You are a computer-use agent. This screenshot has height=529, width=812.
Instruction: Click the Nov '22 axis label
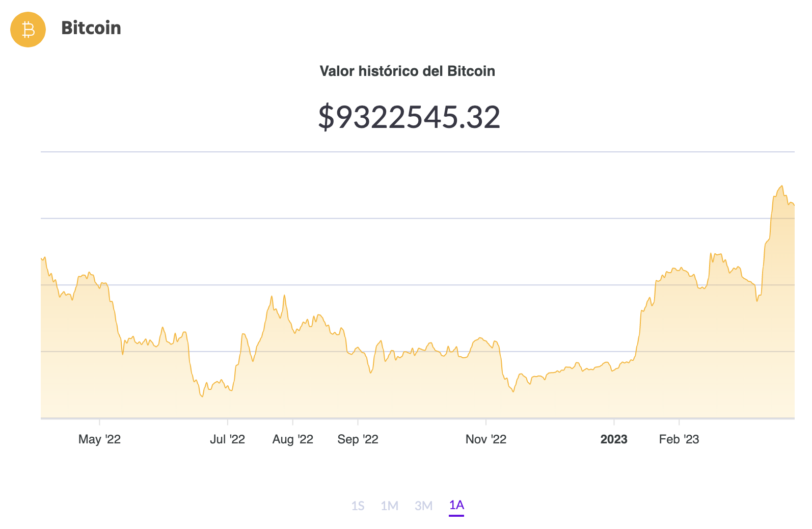(485, 439)
